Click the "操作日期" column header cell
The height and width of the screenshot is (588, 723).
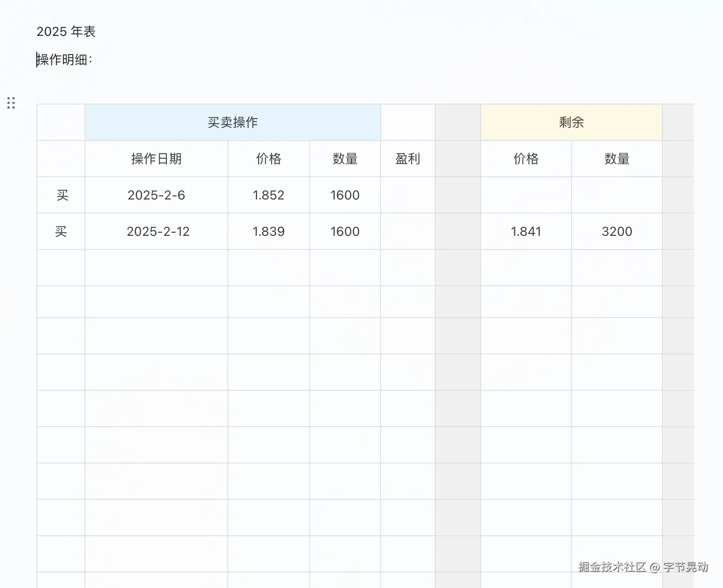point(156,159)
